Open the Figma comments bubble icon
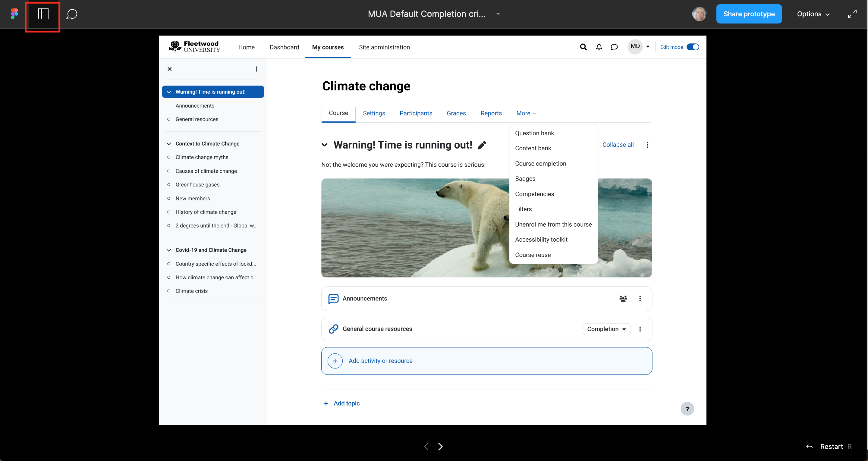This screenshot has width=868, height=461. click(72, 14)
